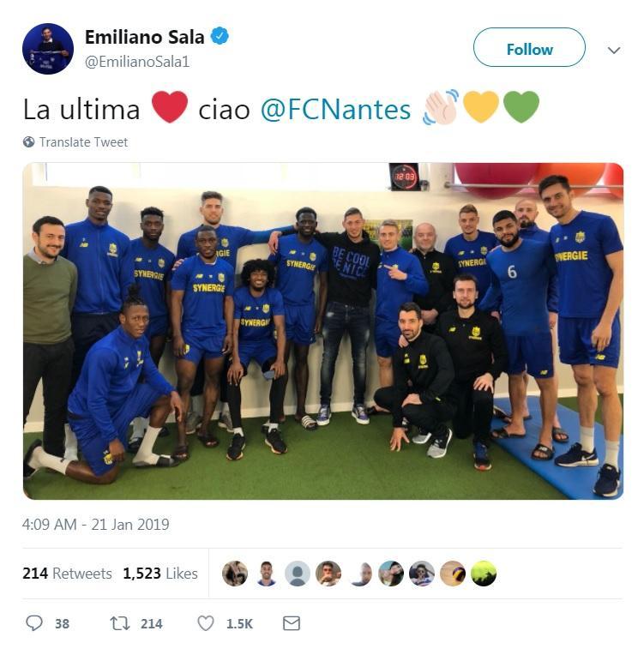Open the gray default liker avatar

[298, 573]
